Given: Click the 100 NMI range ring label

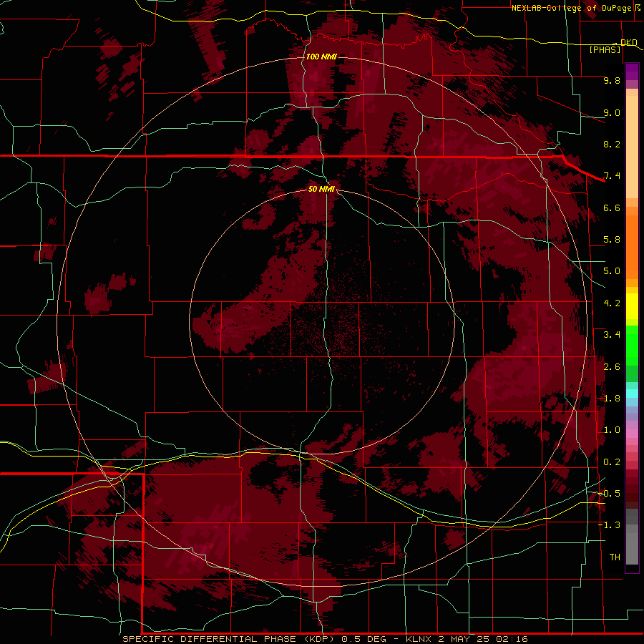Looking at the screenshot, I should [x=321, y=57].
